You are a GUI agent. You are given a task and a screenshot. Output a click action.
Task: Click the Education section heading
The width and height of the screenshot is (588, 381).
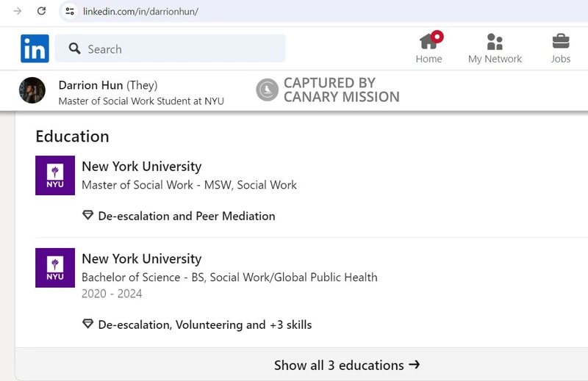coord(72,137)
